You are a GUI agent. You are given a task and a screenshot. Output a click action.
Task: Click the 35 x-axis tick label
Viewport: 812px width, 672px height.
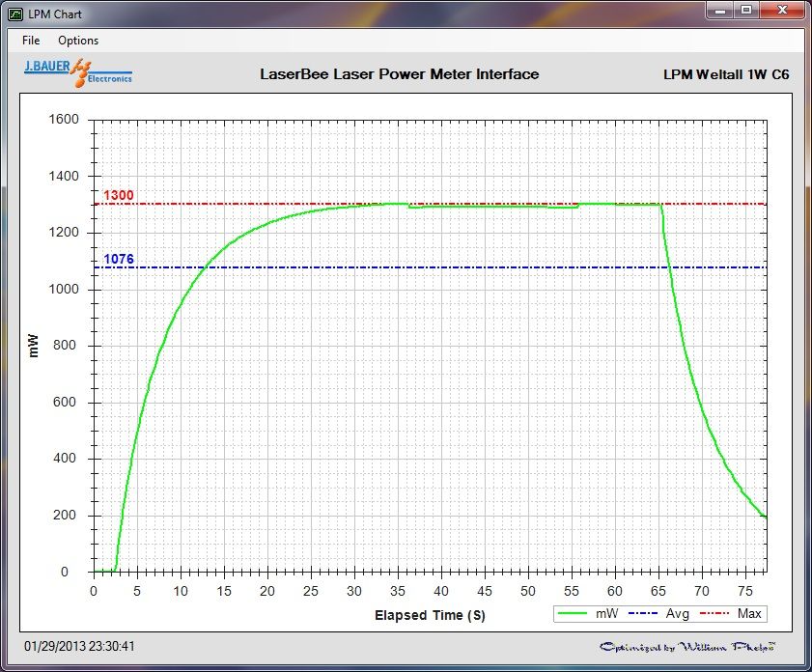[398, 591]
